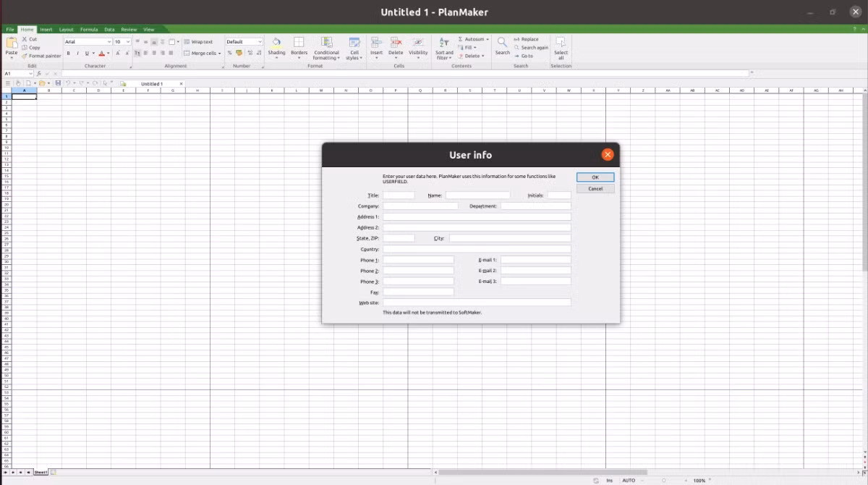Close the Untitled 1 document tab
The width and height of the screenshot is (868, 485).
tap(181, 84)
